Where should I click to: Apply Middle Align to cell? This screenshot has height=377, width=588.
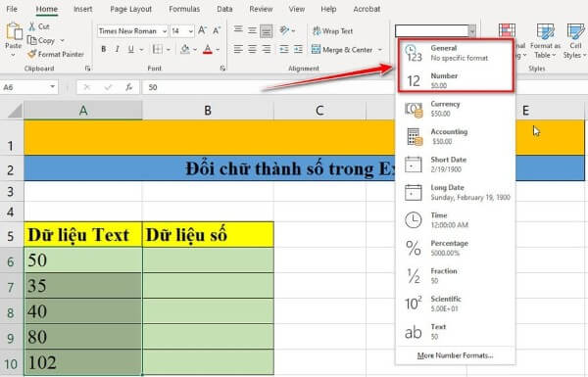pyautogui.click(x=252, y=30)
